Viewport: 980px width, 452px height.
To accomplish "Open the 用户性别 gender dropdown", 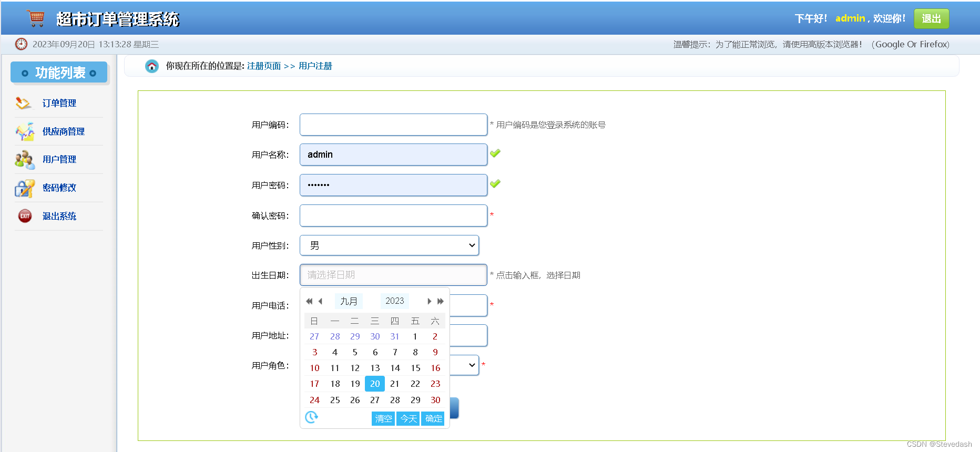I will point(389,245).
